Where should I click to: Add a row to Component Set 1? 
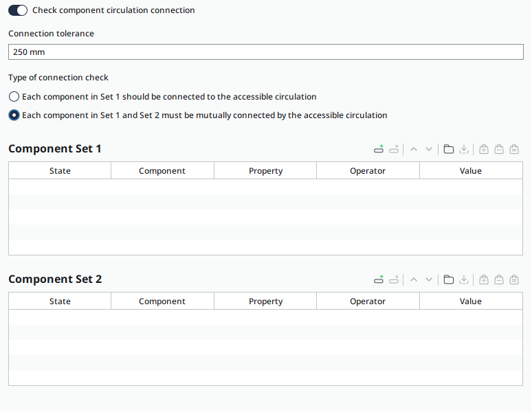point(379,149)
